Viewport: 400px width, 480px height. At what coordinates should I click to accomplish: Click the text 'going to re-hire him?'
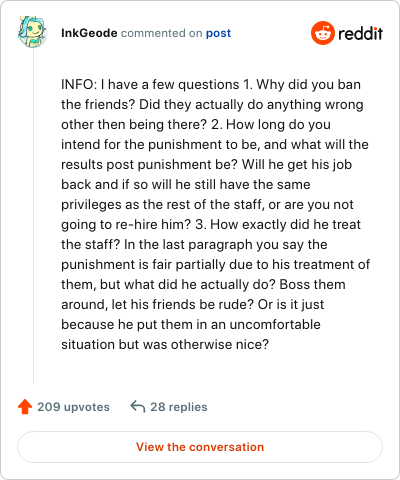126,225
